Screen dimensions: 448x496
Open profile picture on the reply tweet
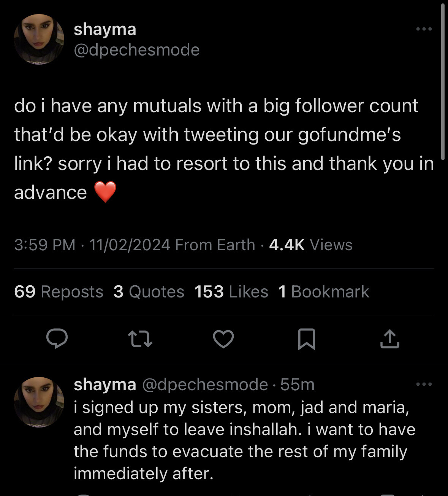(x=39, y=402)
